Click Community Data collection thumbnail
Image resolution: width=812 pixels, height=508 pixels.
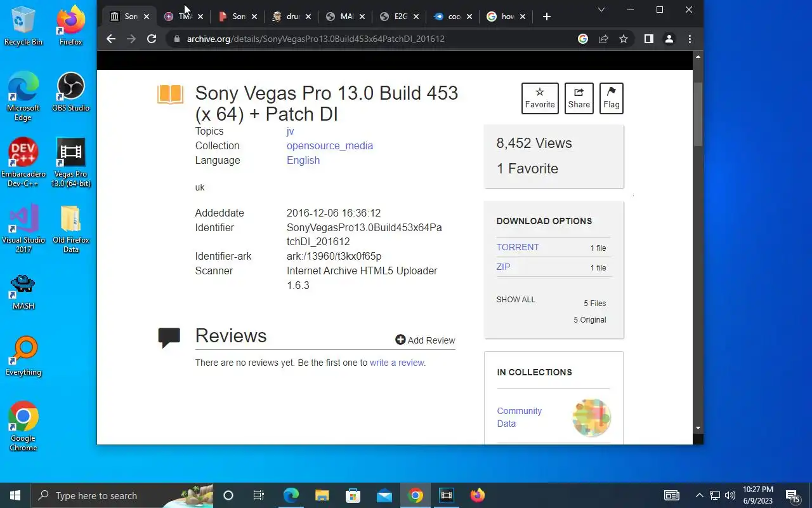coord(591,417)
